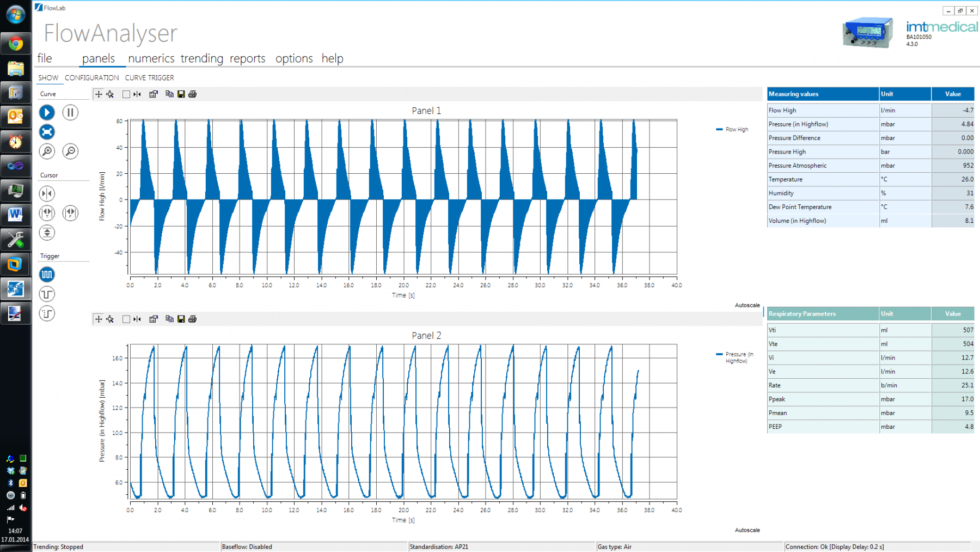The image size is (980, 552).
Task: Select the time cursor icon labeled T
Action: pos(47,213)
